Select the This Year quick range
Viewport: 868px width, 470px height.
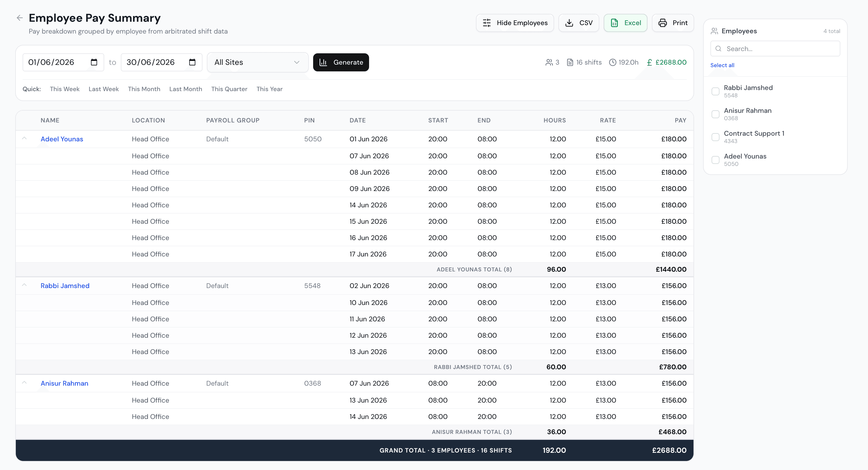[270, 89]
